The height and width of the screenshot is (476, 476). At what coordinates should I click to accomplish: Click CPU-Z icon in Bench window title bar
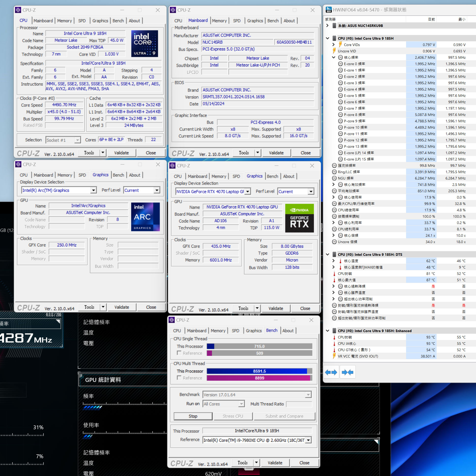point(172,320)
